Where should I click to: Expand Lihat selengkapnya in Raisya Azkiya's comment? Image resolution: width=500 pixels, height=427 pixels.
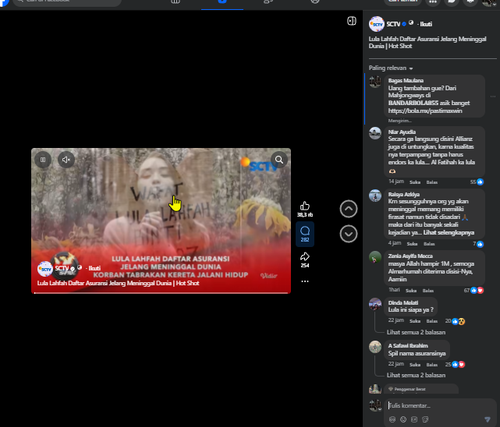pos(449,232)
